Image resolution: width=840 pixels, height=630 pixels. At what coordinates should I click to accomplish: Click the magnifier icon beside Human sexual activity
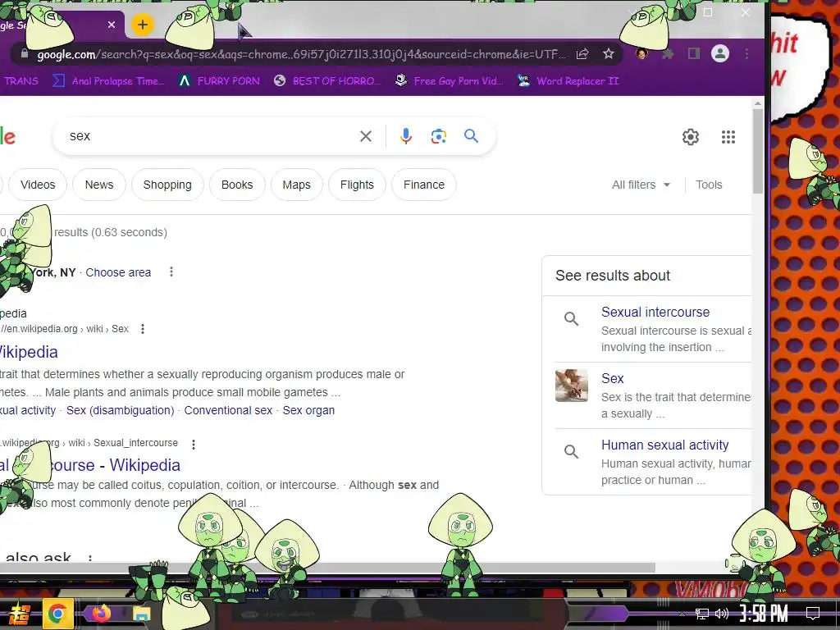(x=572, y=452)
